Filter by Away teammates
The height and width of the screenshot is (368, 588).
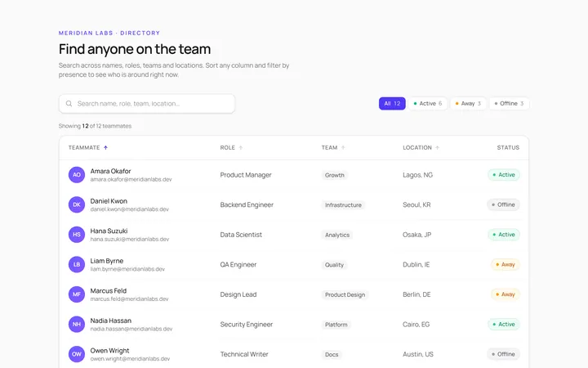[468, 104]
